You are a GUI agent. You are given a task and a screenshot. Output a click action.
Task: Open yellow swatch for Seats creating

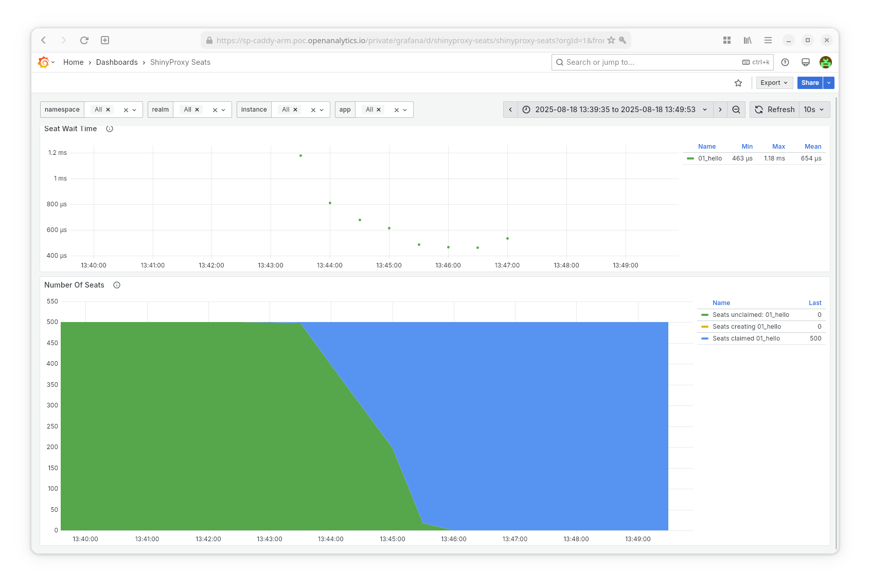pos(705,327)
